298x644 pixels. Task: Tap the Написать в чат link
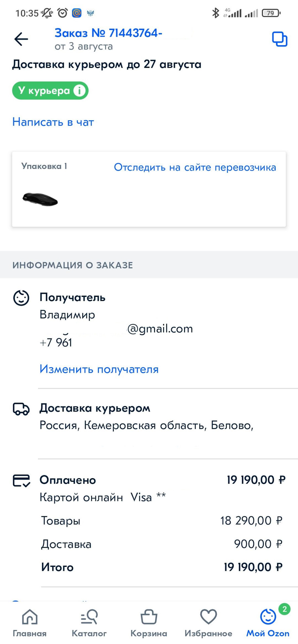[x=53, y=122]
